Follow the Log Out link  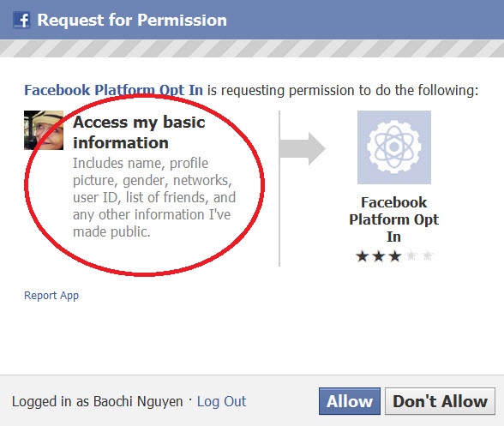[221, 401]
